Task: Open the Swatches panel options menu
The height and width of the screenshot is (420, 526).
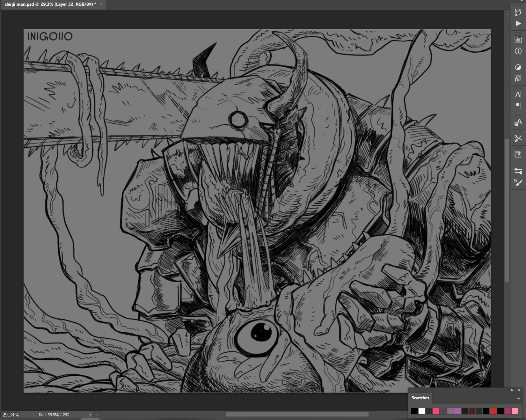Action: (x=518, y=398)
